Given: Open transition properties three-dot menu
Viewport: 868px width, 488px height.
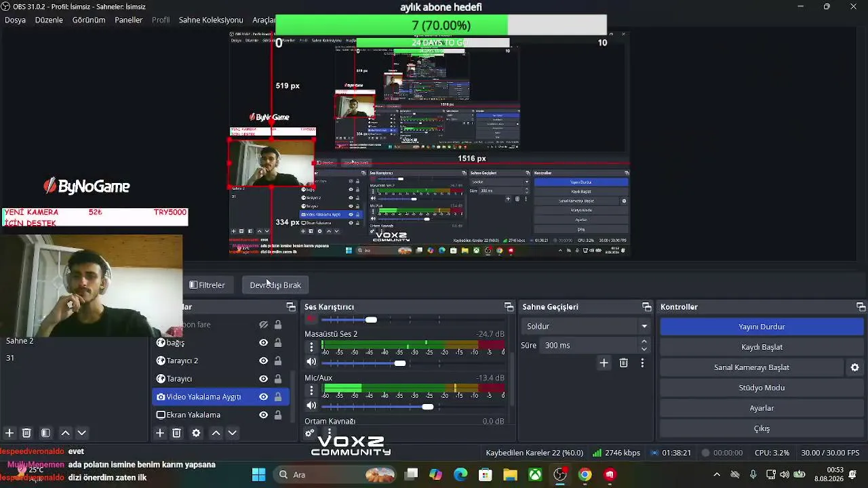Looking at the screenshot, I should click(642, 363).
